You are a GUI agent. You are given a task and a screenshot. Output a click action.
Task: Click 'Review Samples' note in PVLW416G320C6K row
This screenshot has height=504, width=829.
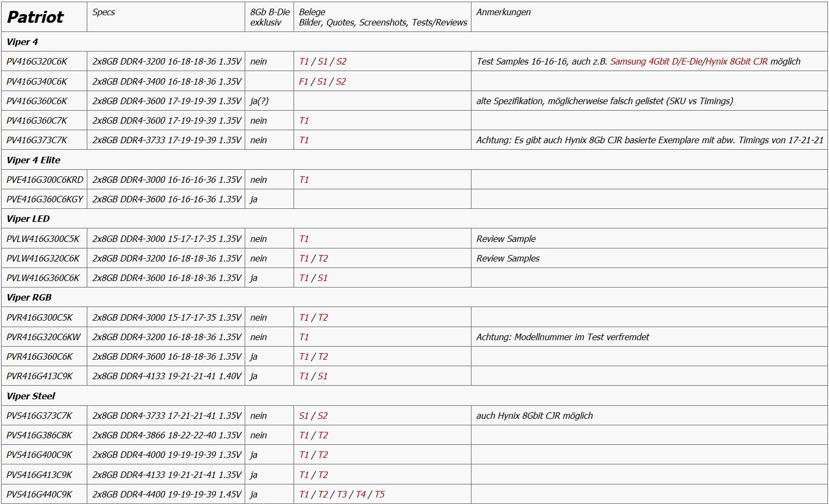(x=508, y=258)
